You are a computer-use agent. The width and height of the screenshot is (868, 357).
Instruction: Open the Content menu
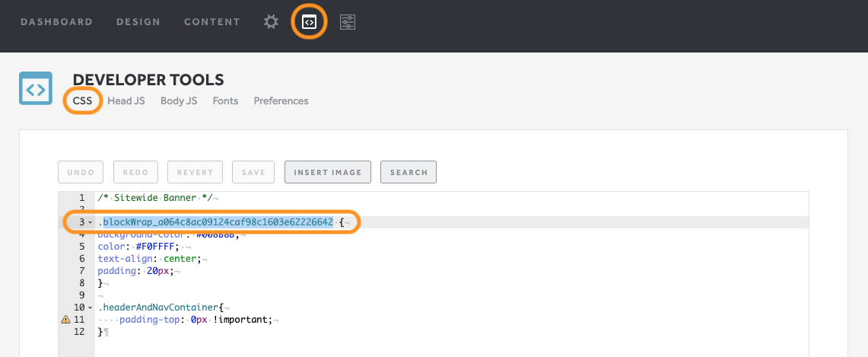[212, 22]
